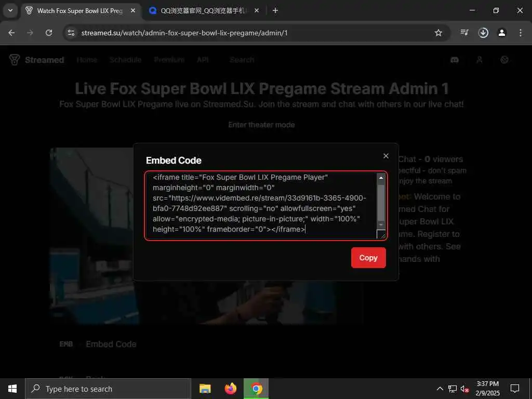This screenshot has width=532, height=399.
Task: Open a new browser tab
Action: (275, 10)
